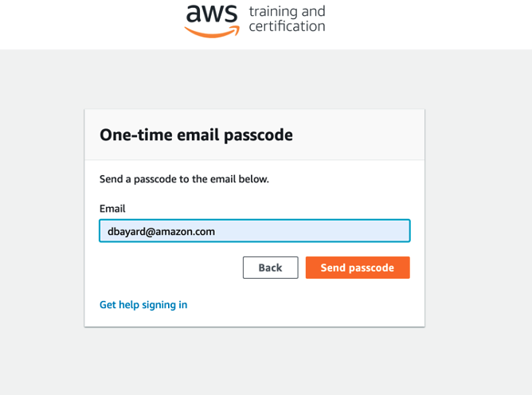
Task: Click the blank space left of Back button
Action: [x=167, y=268]
